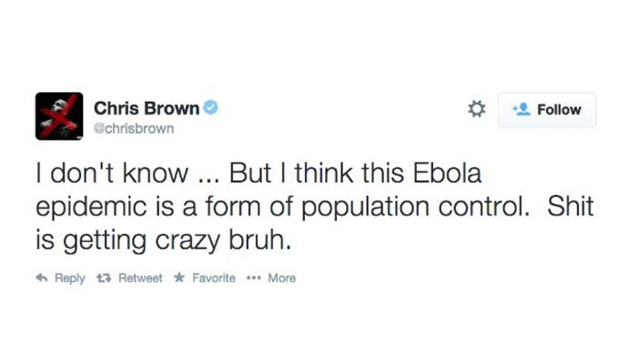The height and width of the screenshot is (364, 619).
Task: Click the three-dot More icon
Action: 253,278
